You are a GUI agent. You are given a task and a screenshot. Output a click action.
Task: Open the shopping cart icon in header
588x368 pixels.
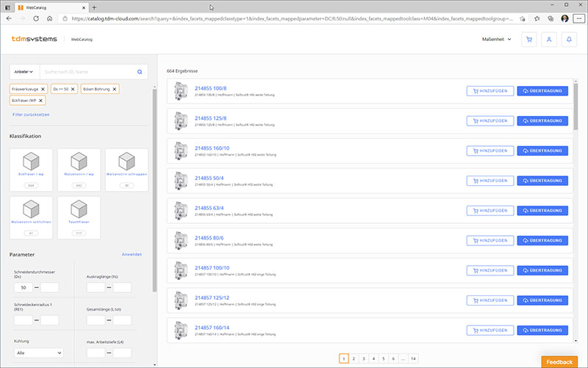click(528, 40)
